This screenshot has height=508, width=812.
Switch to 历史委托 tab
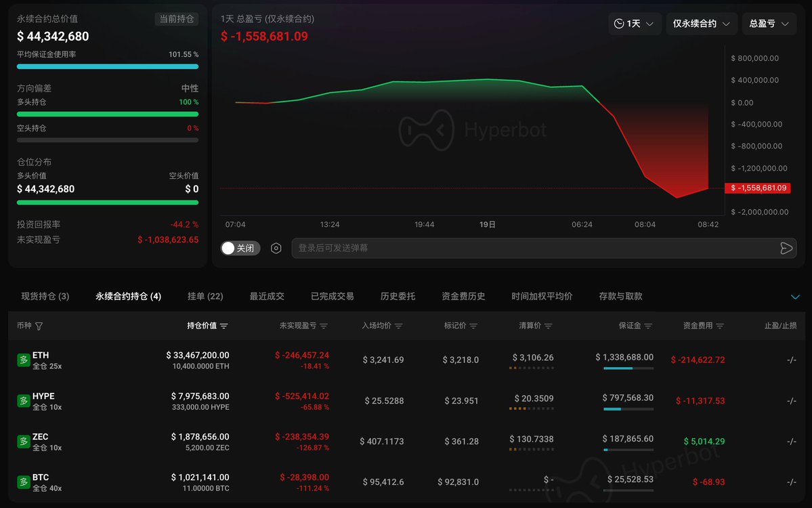pos(398,296)
